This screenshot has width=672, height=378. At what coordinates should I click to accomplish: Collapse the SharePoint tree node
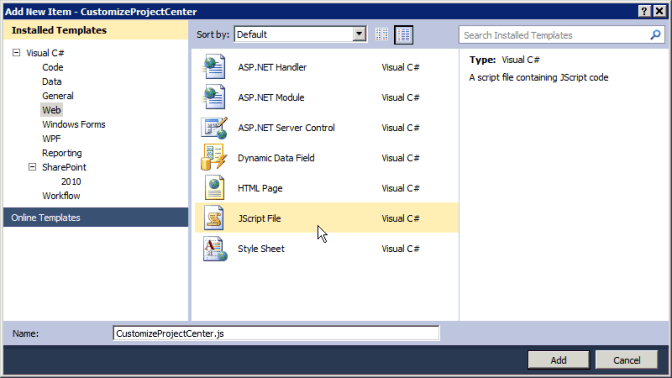tap(32, 167)
